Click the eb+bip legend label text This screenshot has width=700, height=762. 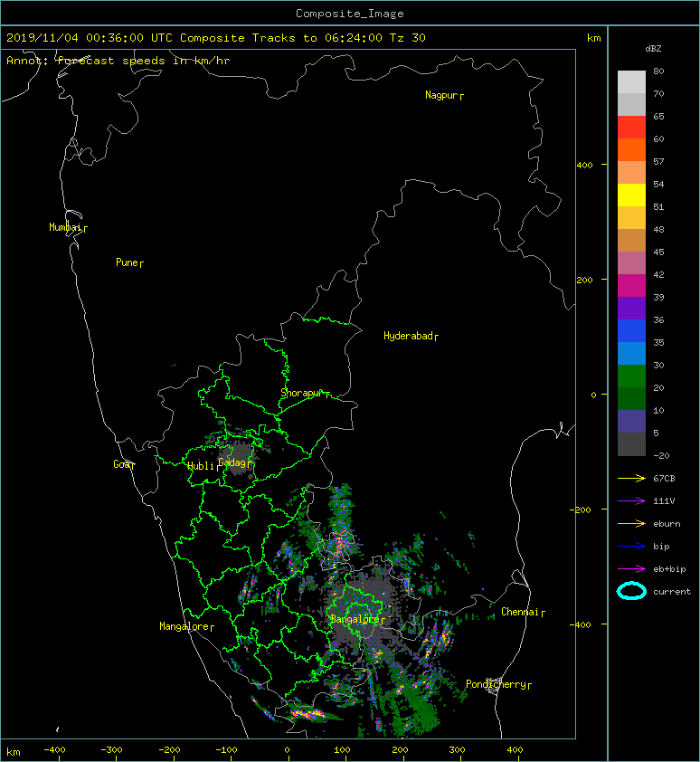pyautogui.click(x=669, y=569)
